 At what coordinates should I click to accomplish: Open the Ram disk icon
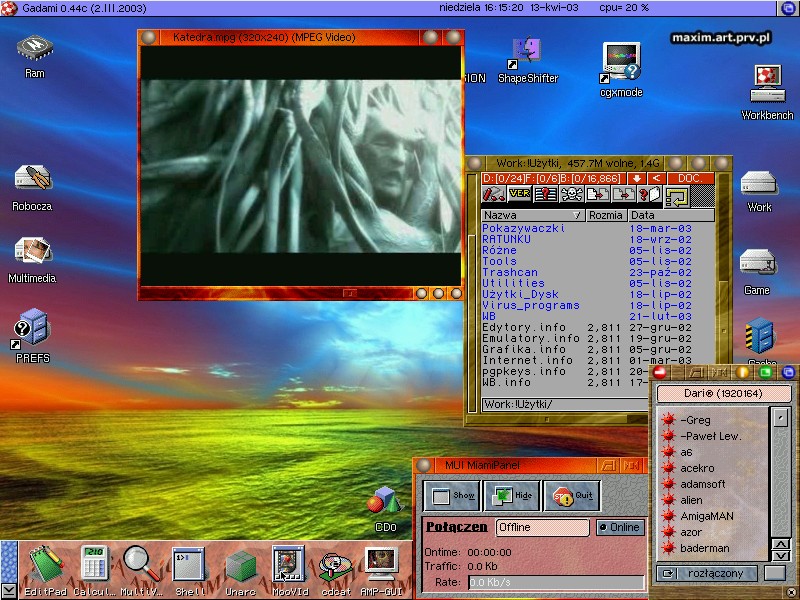[x=35, y=49]
